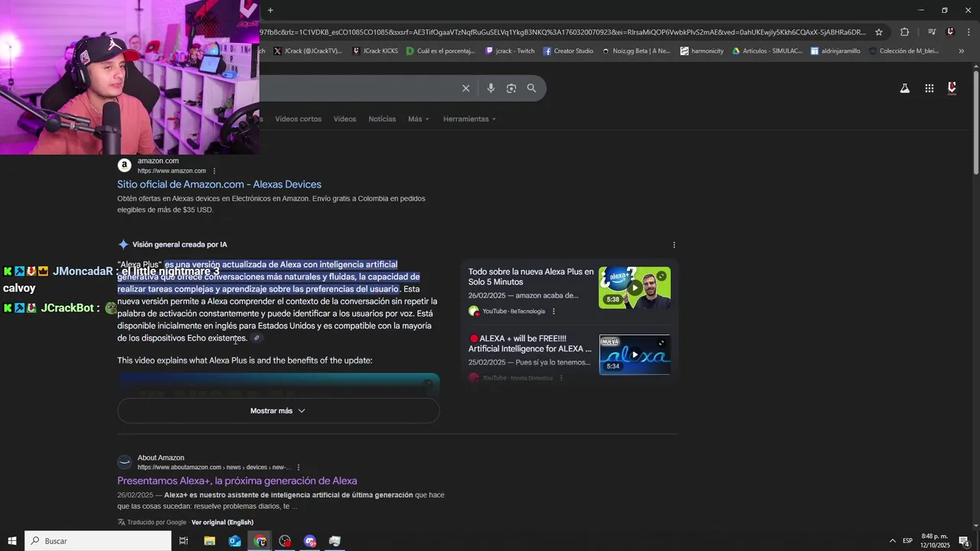
Task: Show more bookmarks with the double chevron
Action: (961, 51)
